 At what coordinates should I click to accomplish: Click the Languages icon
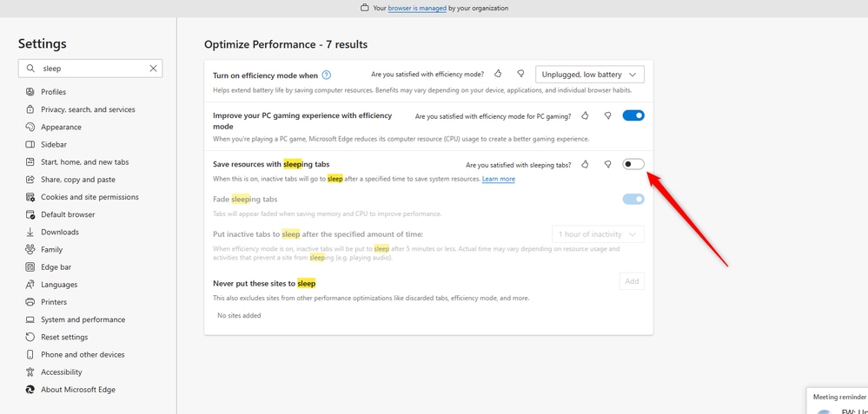tap(30, 285)
